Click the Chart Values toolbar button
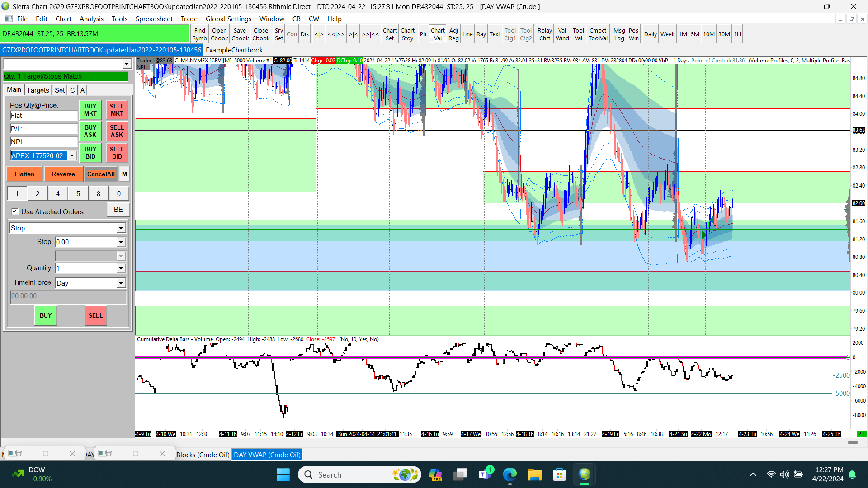 point(437,34)
